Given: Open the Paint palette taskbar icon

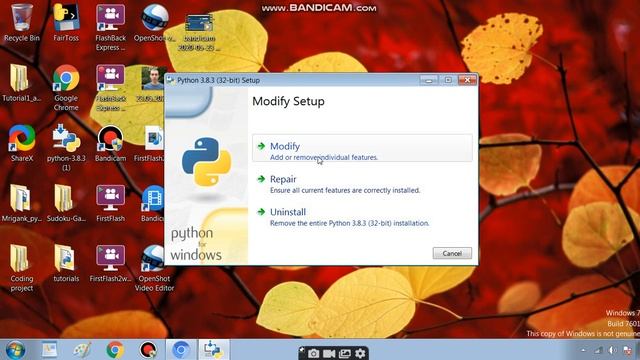Looking at the screenshot, I should click(x=82, y=350).
